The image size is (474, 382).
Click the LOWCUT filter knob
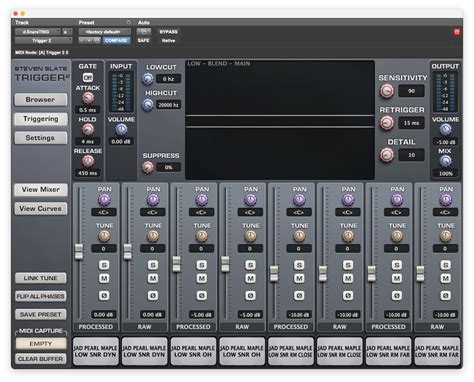(x=148, y=79)
